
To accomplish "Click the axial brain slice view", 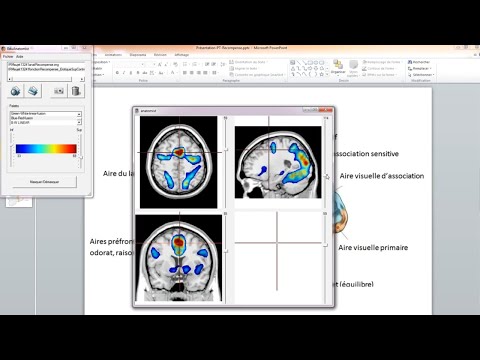I will [x=179, y=162].
